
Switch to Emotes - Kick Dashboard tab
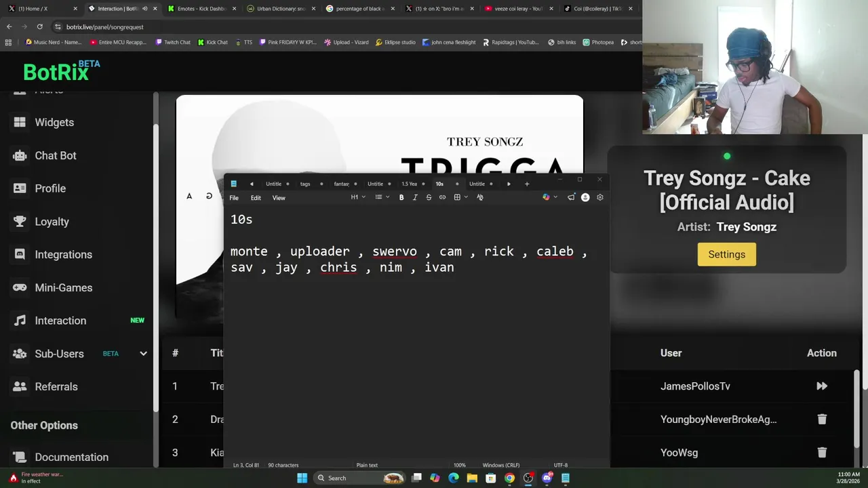pyautogui.click(x=201, y=9)
